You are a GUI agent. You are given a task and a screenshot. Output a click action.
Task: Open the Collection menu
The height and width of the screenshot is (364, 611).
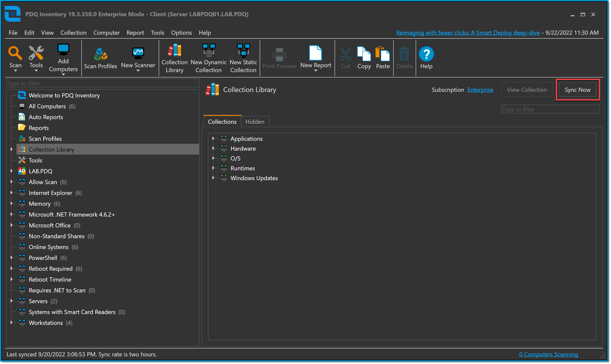[73, 33]
